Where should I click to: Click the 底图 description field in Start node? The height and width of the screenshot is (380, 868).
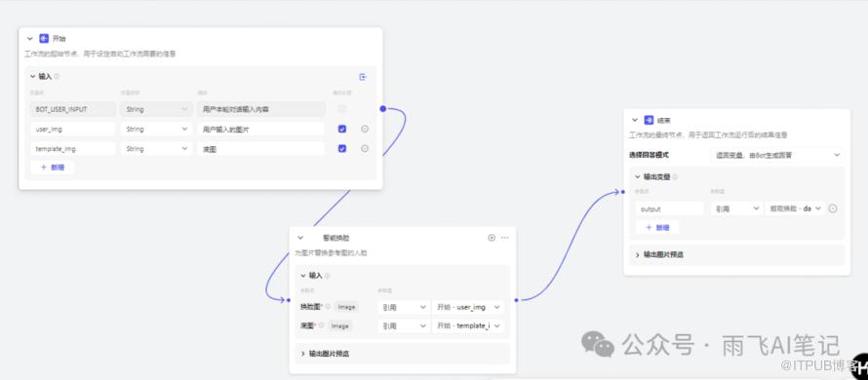click(x=260, y=149)
